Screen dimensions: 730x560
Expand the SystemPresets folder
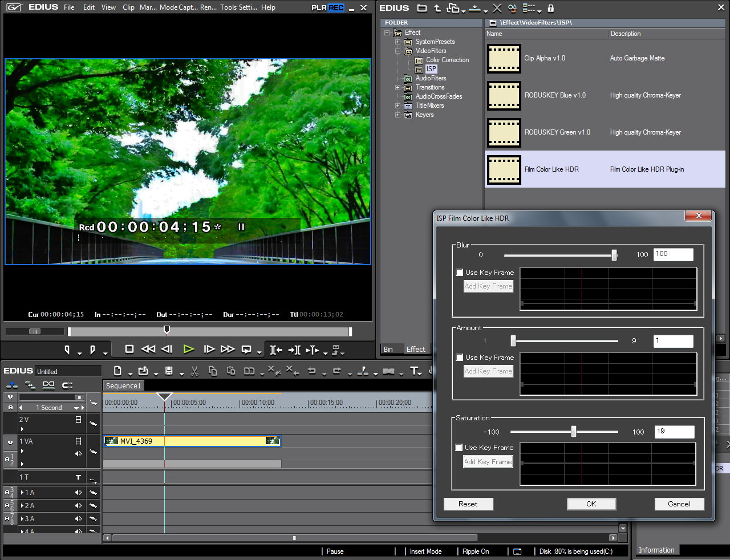(x=398, y=42)
